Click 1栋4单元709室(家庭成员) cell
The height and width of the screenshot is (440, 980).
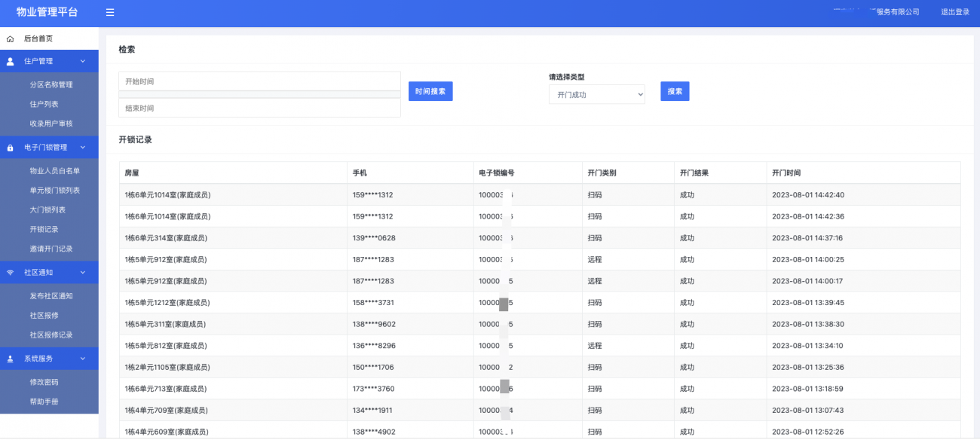(x=233, y=411)
